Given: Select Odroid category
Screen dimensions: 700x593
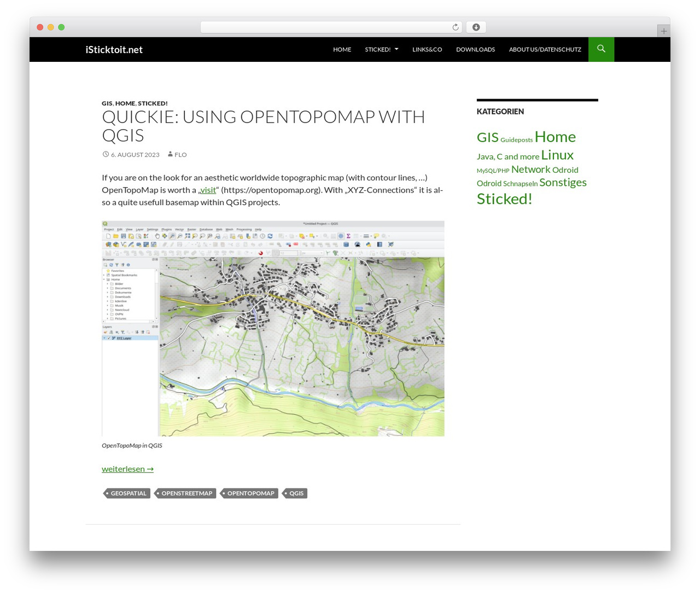Looking at the screenshot, I should coord(565,170).
